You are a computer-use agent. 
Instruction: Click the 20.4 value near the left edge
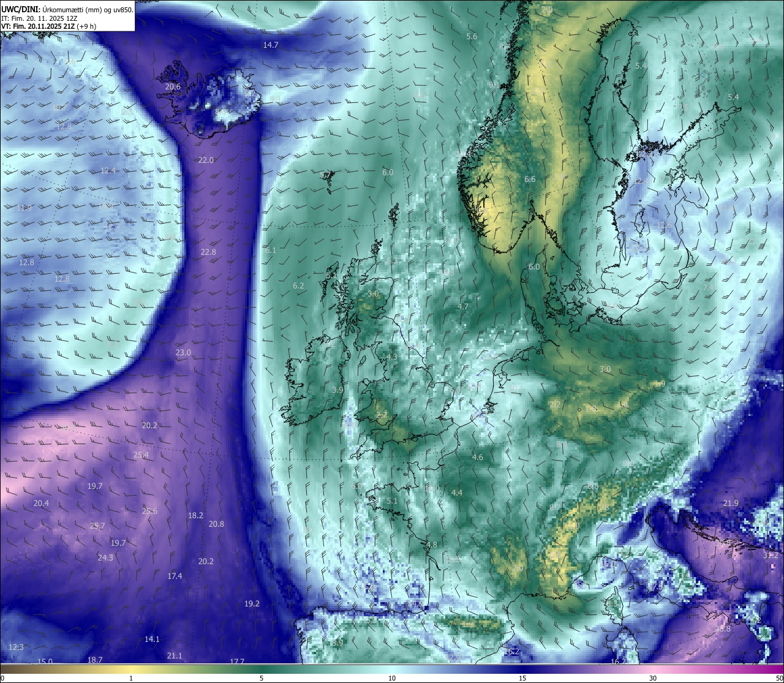pyautogui.click(x=41, y=504)
